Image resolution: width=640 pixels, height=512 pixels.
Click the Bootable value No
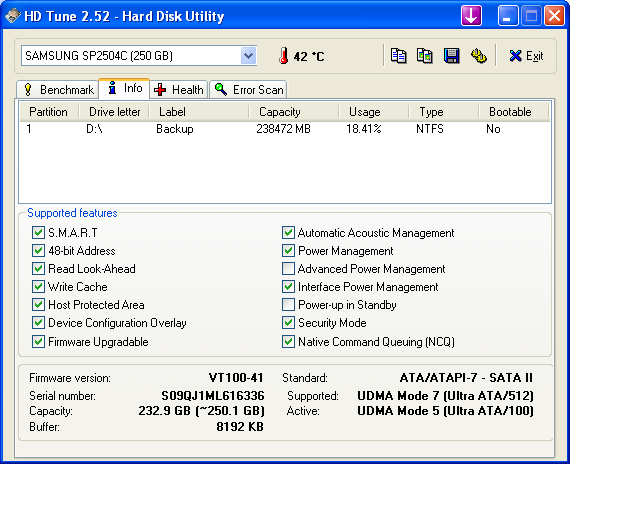click(x=493, y=129)
